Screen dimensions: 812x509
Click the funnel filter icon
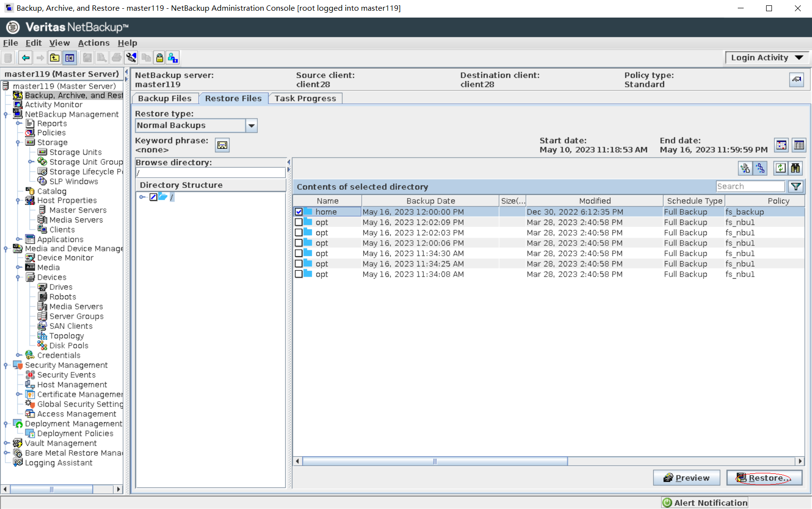point(796,186)
